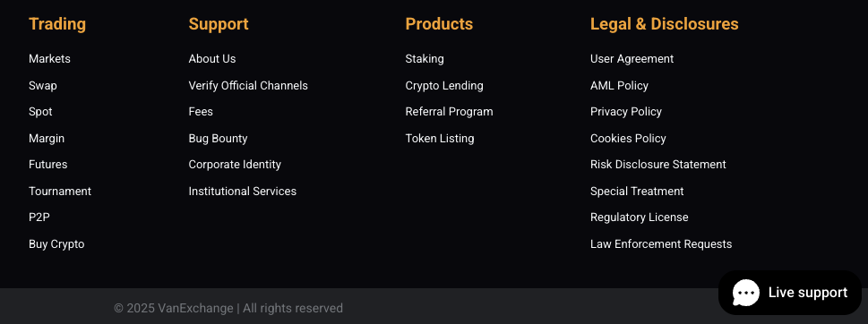
Task: Open the Tournament link
Action: coord(60,192)
